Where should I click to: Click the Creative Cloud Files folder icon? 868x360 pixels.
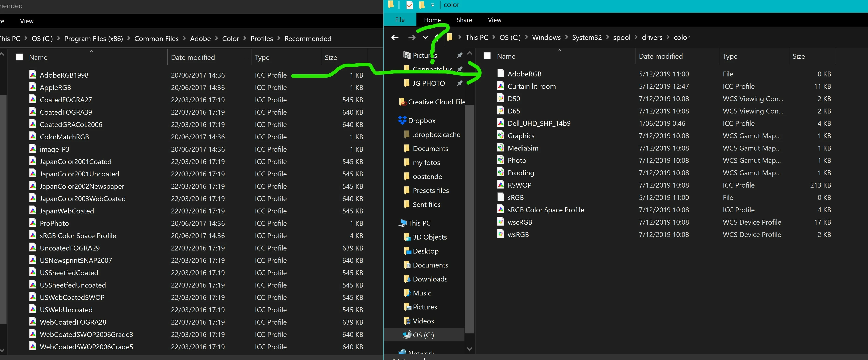(402, 102)
